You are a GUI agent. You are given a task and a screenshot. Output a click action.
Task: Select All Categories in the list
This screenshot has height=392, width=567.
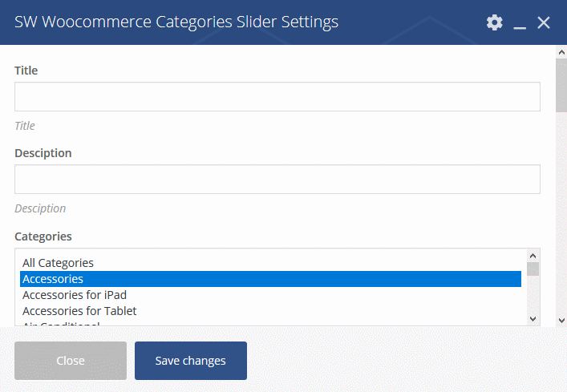point(270,263)
